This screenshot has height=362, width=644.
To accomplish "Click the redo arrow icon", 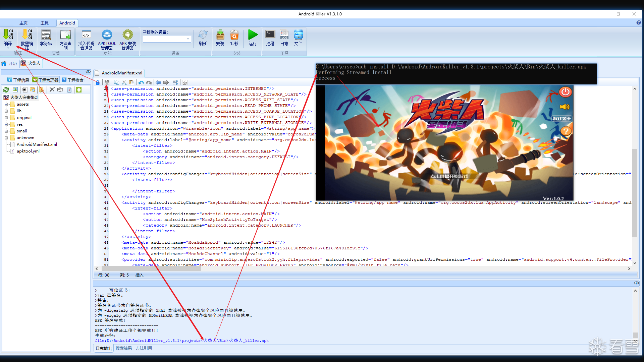I will coord(149,82).
